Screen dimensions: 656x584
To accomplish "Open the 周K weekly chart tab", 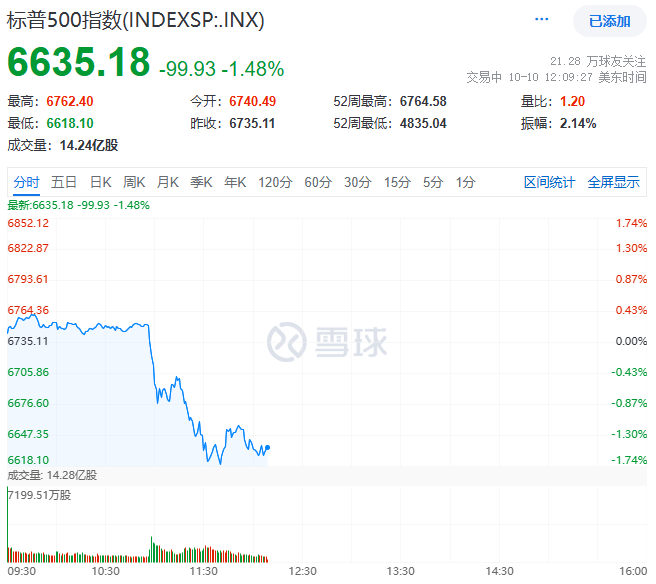I will click(134, 182).
